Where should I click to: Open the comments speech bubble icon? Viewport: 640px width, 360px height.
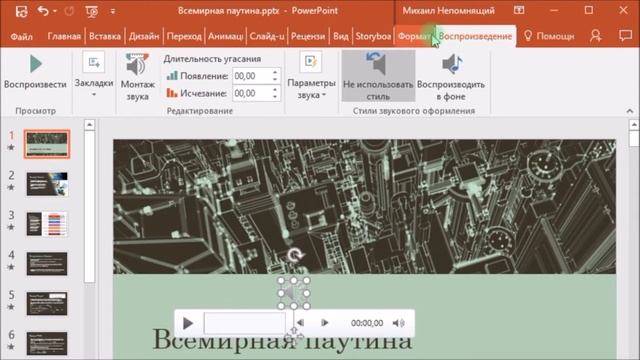point(625,36)
